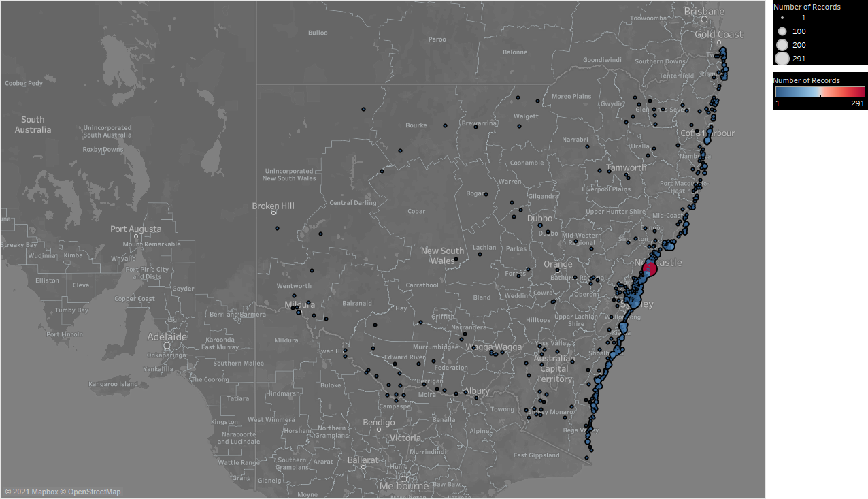The height and width of the screenshot is (499, 868).
Task: Click the Central Darling label
Action: (353, 203)
